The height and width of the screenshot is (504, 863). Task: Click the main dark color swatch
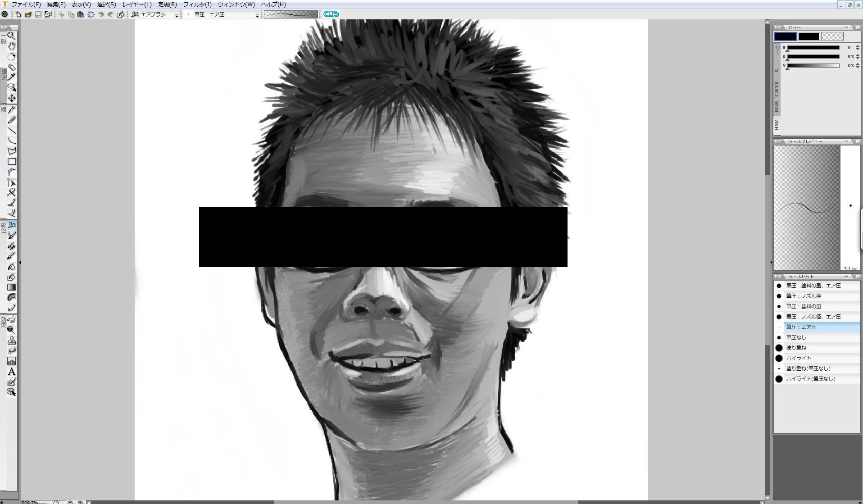coord(785,37)
